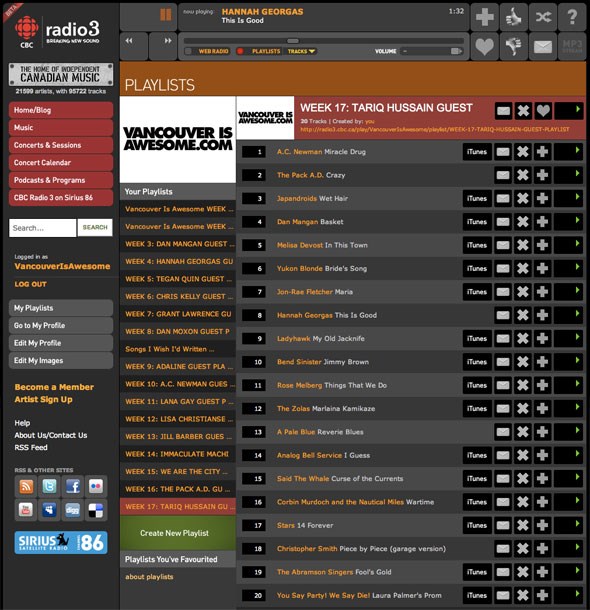This screenshot has height=610, width=590.
Task: Click the X icon for Japandroids Wet Hair
Action: [523, 198]
